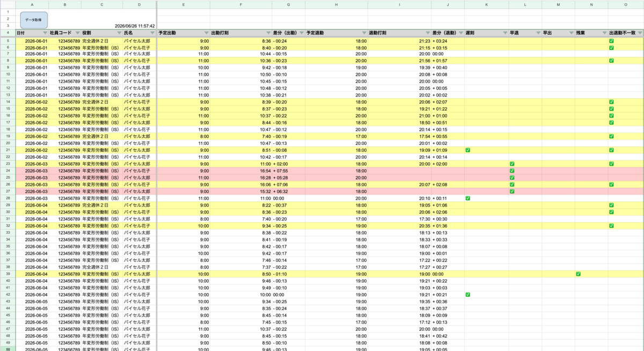This screenshot has width=644, height=351.
Task: Uncheck 出退勤不一致 checkbox in row 8
Action: pos(611,61)
